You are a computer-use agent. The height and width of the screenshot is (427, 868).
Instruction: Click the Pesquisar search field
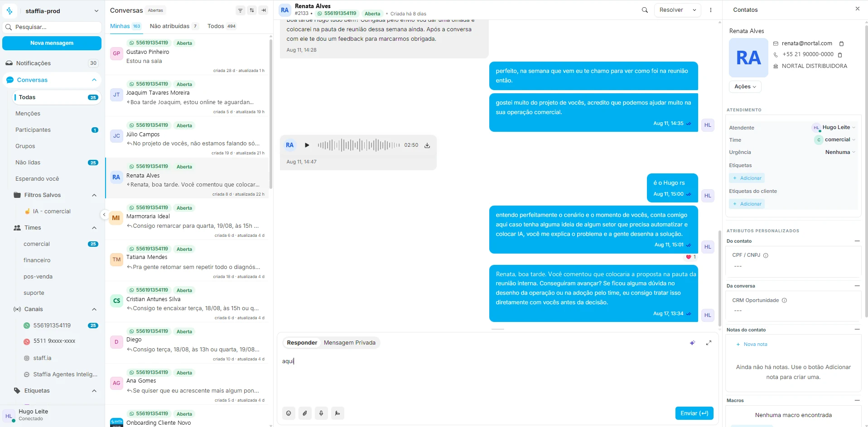[x=52, y=27]
